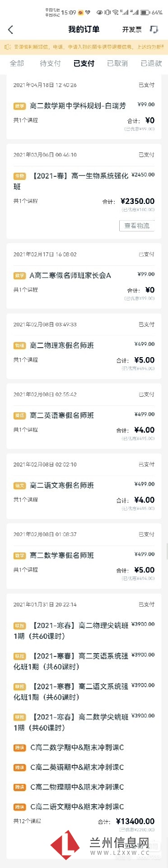168x868 pixels.
Task: Click the 查看物流 button
Action: (137, 226)
